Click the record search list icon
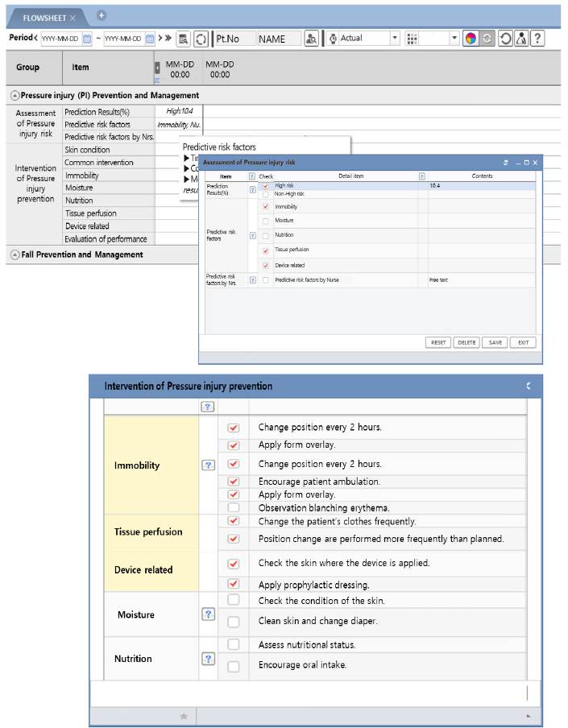 coord(184,39)
